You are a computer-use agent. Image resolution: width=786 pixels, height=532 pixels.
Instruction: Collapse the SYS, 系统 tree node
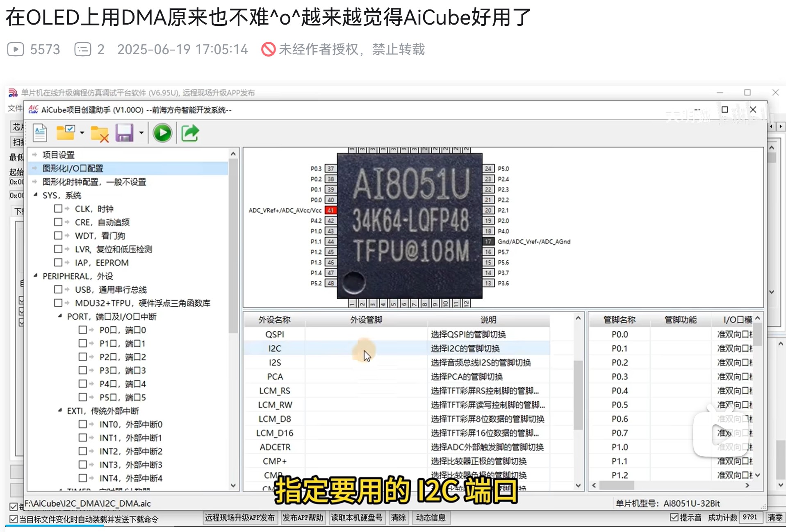click(x=36, y=195)
